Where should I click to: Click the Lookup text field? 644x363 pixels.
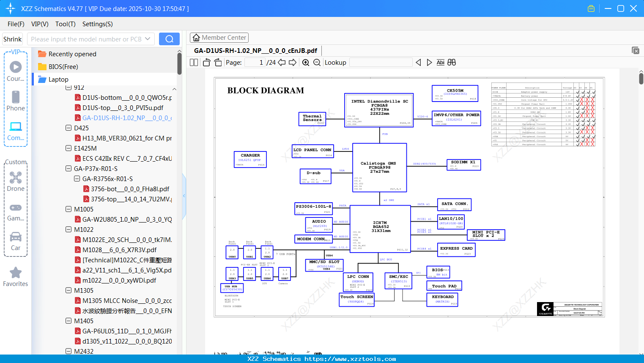click(381, 62)
